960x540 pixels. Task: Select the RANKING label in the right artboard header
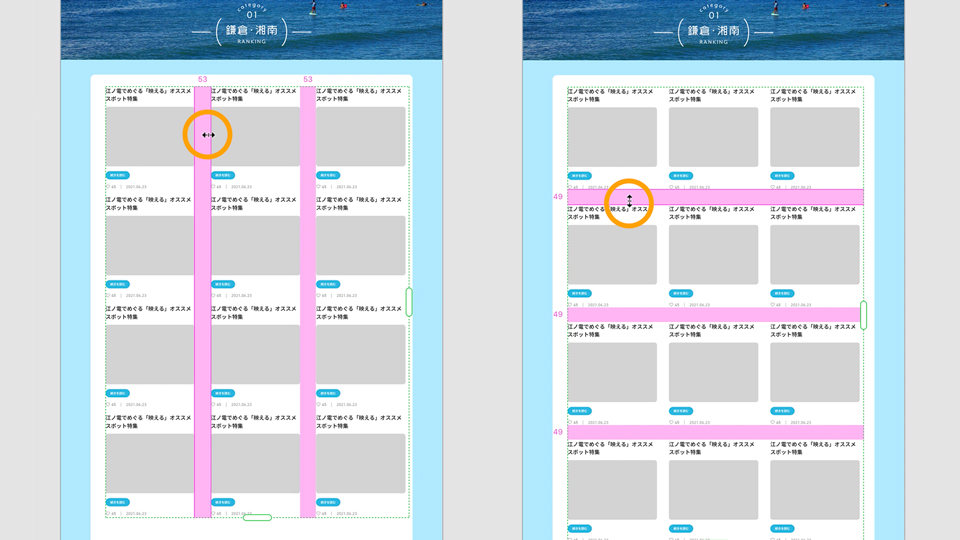coord(713,42)
